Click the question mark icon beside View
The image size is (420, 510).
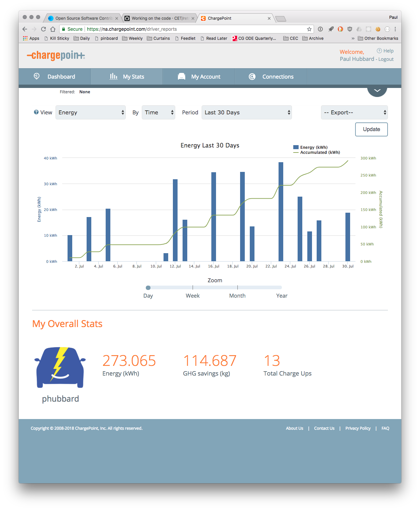tap(36, 112)
